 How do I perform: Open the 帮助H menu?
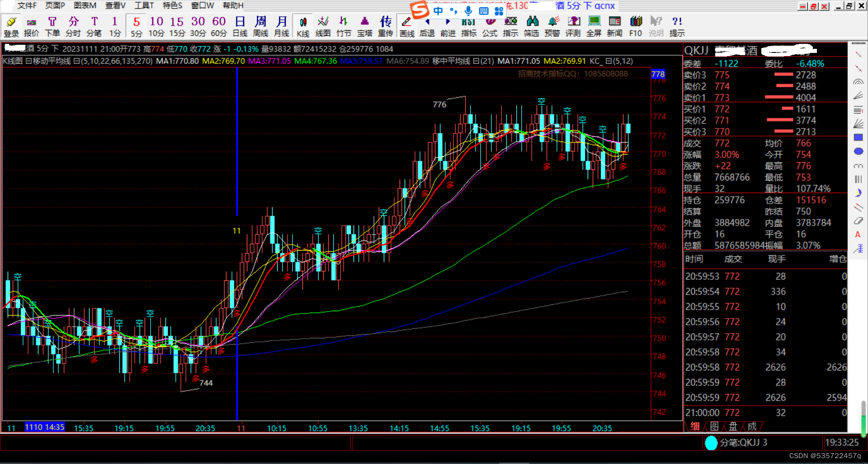(233, 5)
